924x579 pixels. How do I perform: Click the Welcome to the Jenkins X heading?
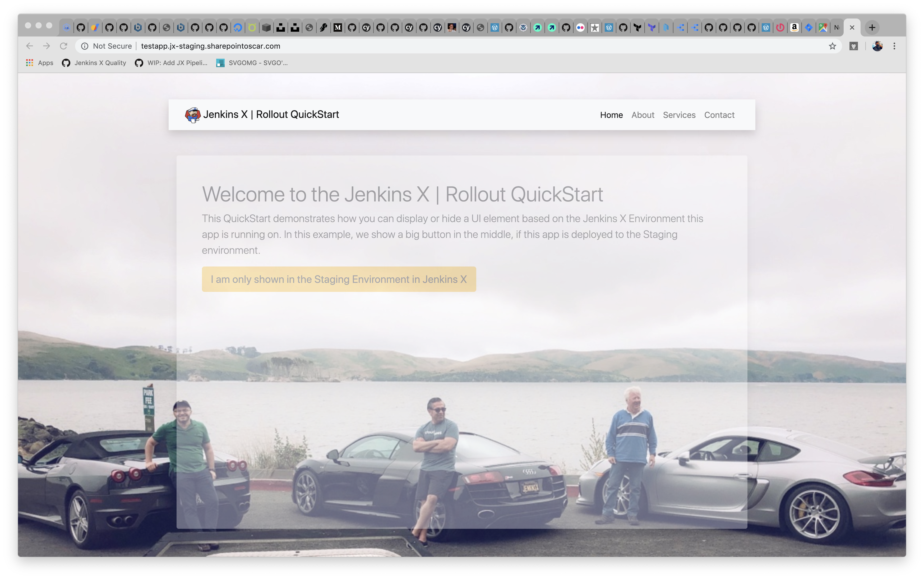click(402, 194)
